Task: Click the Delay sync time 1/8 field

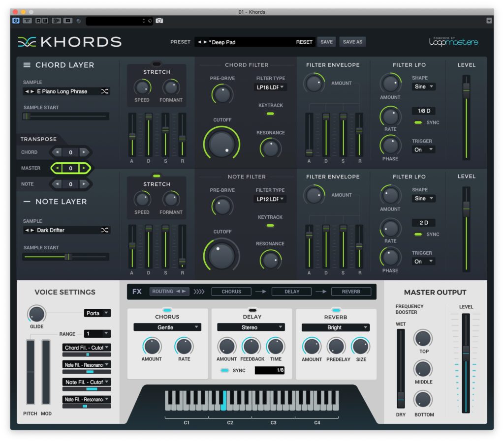Action: pos(269,370)
